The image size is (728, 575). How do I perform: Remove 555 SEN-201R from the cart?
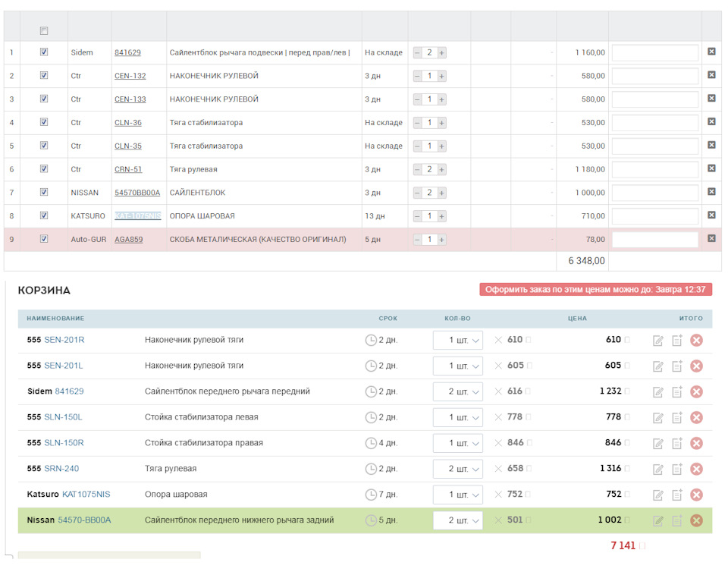[696, 341]
